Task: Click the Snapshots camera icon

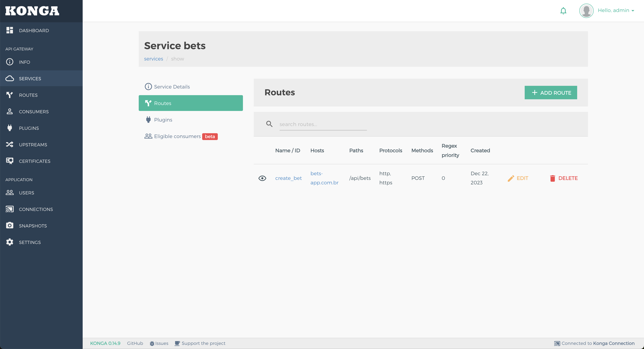Action: (x=10, y=225)
